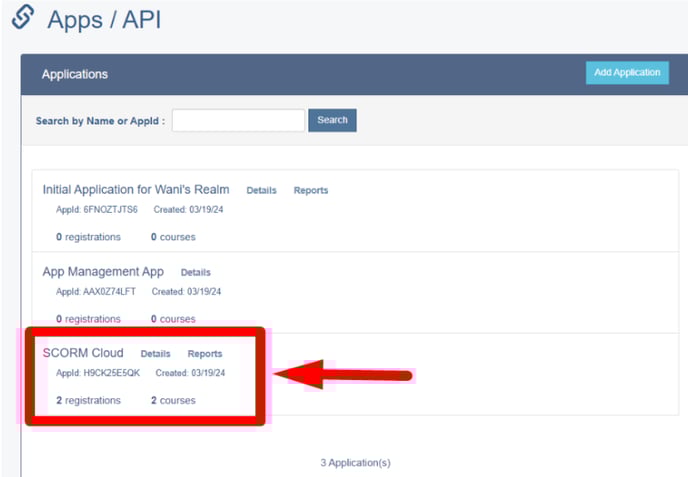Click the Search button

(x=332, y=120)
